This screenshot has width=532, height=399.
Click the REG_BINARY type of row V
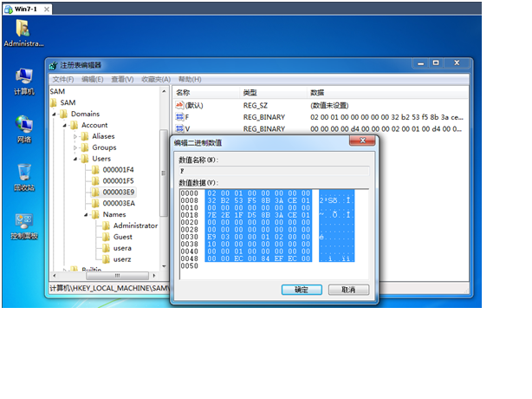point(264,129)
